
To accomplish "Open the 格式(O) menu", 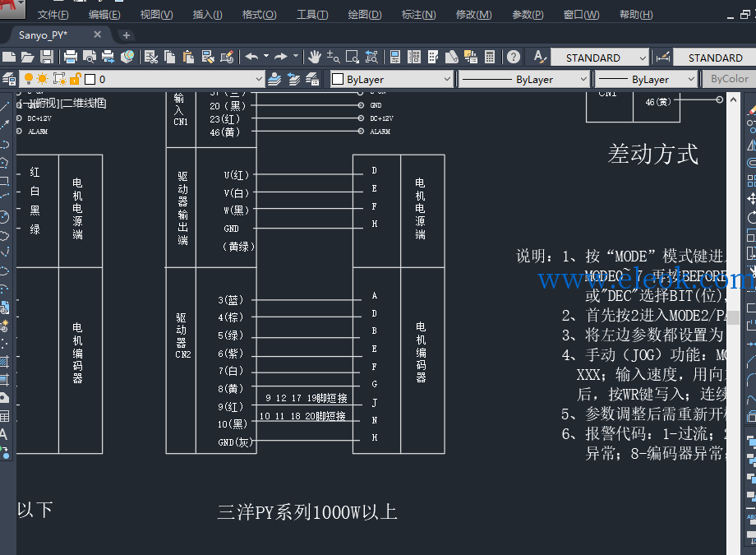I will (x=260, y=15).
